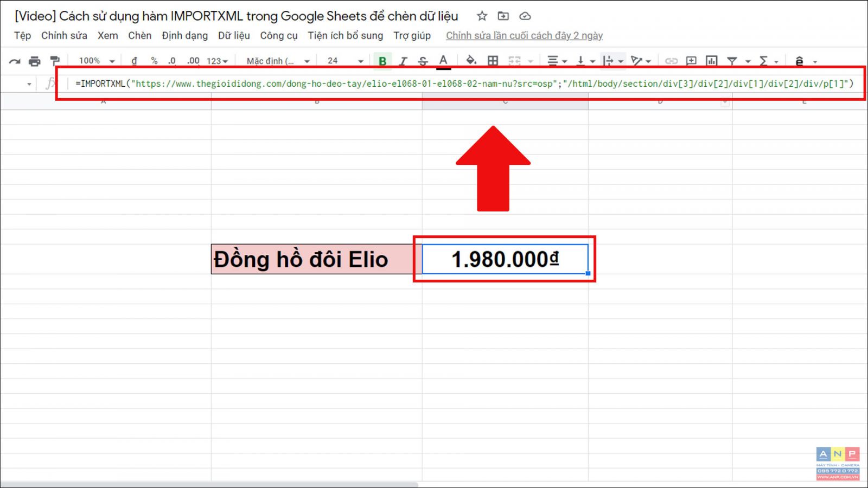
Task: Toggle Bold formatting
Action: click(382, 61)
